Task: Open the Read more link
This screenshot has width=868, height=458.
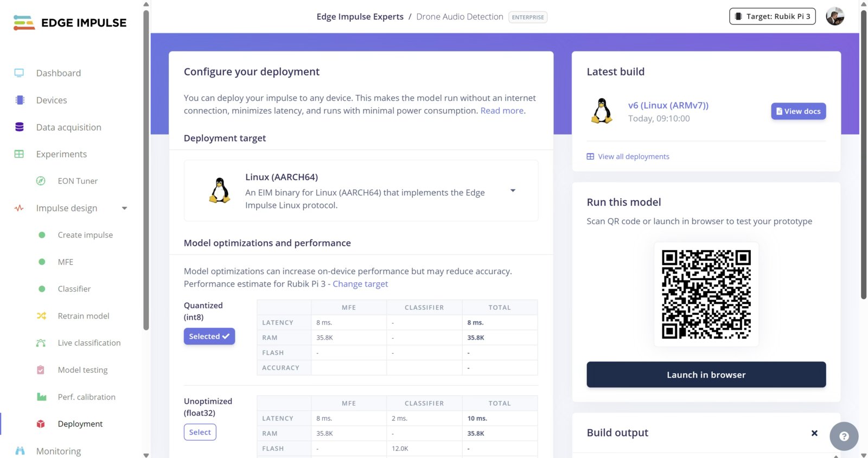Action: (502, 111)
